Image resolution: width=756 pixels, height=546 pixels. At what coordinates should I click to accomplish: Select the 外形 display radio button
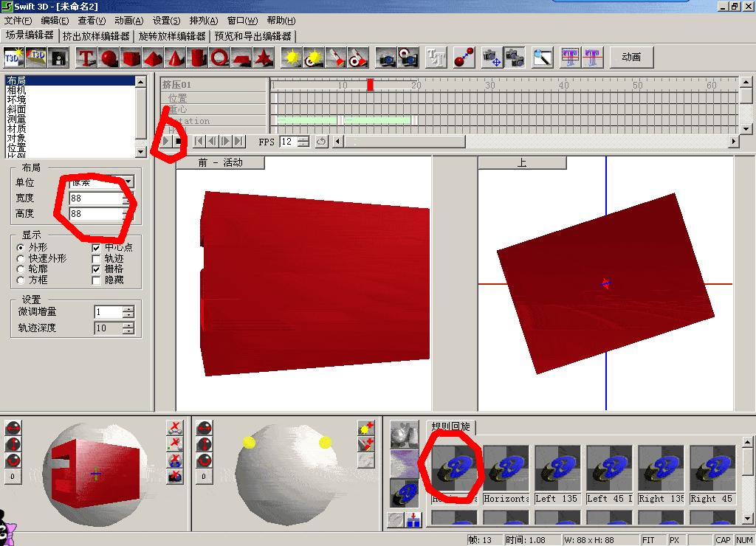point(20,248)
